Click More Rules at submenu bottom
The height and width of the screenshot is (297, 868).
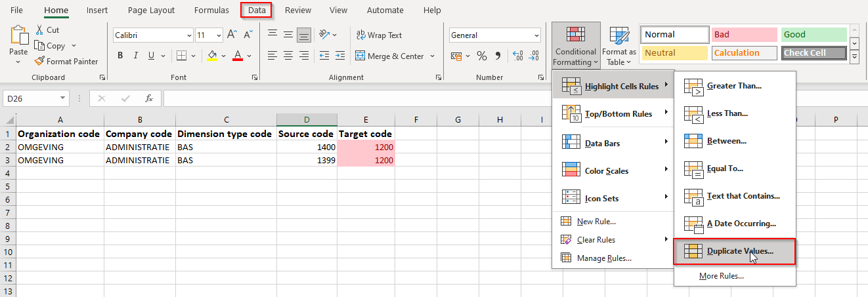coord(735,276)
